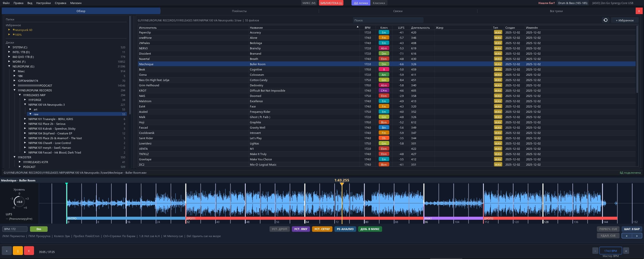
Task: Select Классика mode
Action: (379, 3)
